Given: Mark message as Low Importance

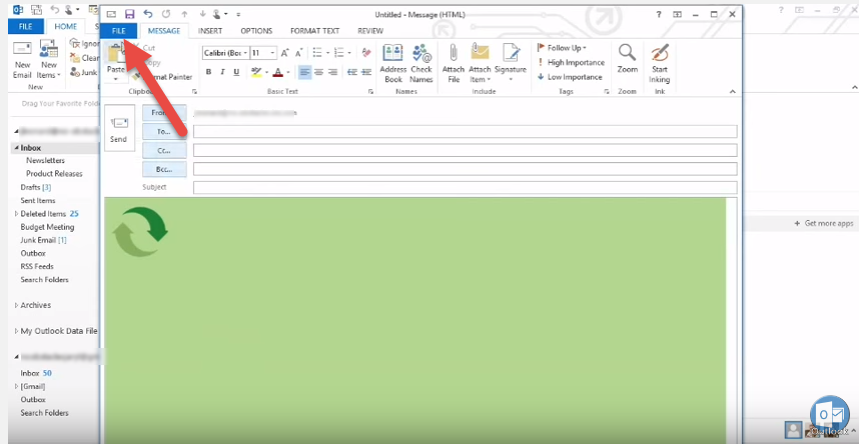Looking at the screenshot, I should pos(570,77).
